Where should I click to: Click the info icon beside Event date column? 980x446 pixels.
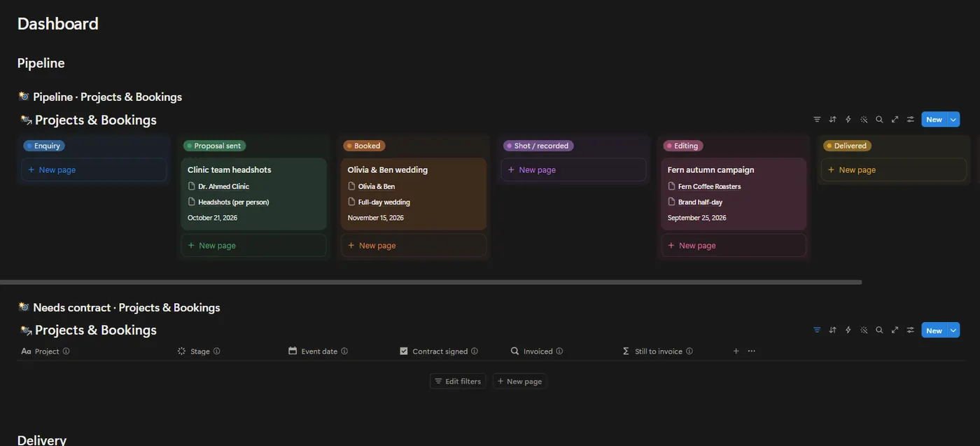point(344,351)
